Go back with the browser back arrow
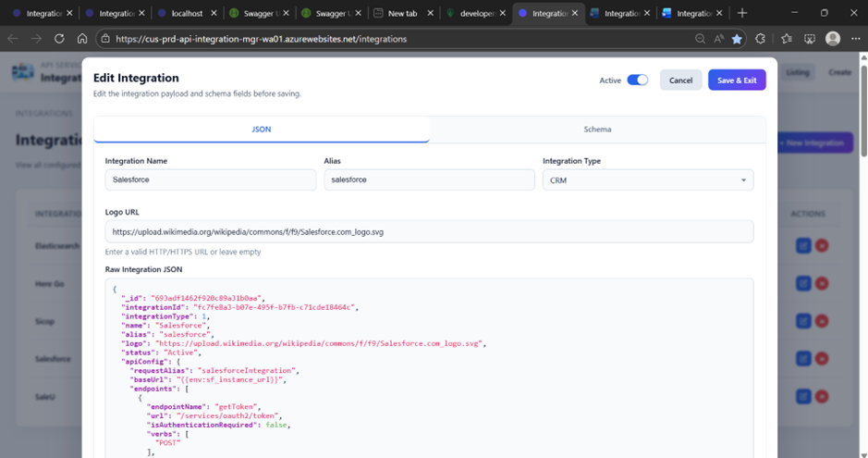868x458 pixels. 13,39
